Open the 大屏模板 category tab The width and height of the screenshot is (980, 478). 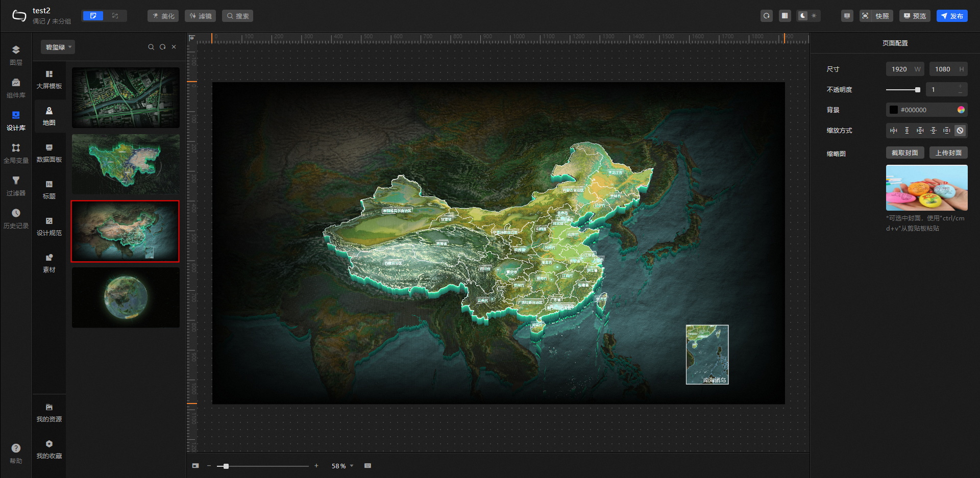coord(49,80)
